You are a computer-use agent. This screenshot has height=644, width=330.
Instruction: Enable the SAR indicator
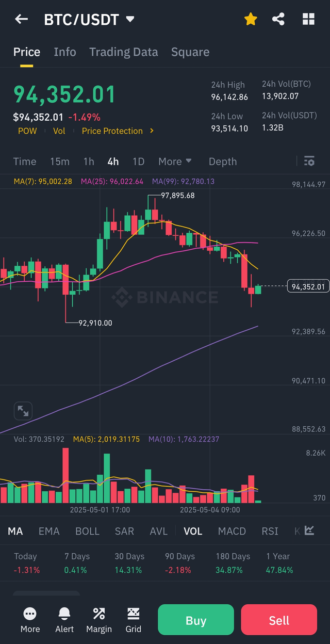[124, 531]
